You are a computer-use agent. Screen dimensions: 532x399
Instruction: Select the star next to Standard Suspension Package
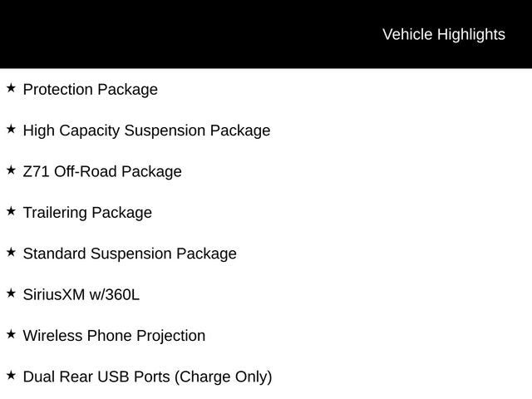(x=11, y=252)
